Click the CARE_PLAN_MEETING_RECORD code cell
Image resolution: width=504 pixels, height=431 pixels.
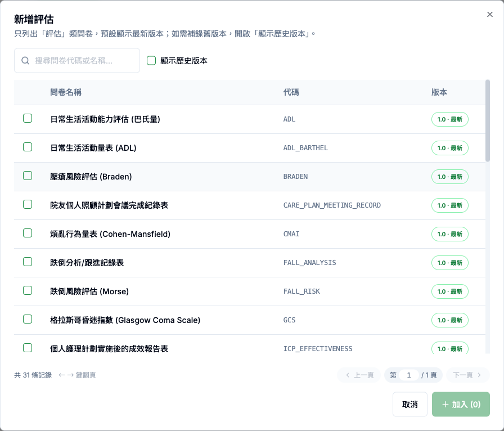pos(332,205)
